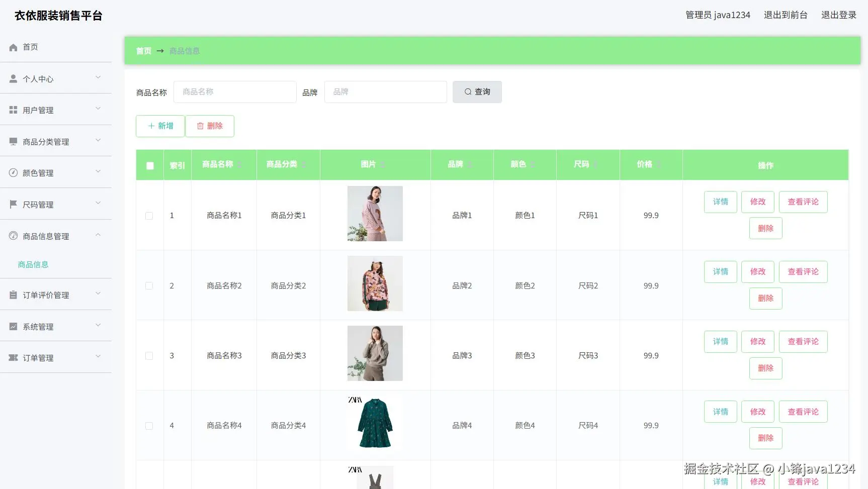Sort by 图片 column sort arrows
This screenshot has height=489, width=868.
click(x=383, y=165)
